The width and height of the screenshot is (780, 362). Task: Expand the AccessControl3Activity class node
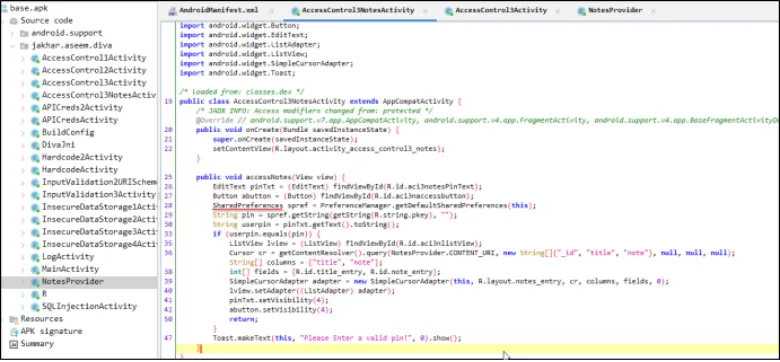(x=22, y=83)
